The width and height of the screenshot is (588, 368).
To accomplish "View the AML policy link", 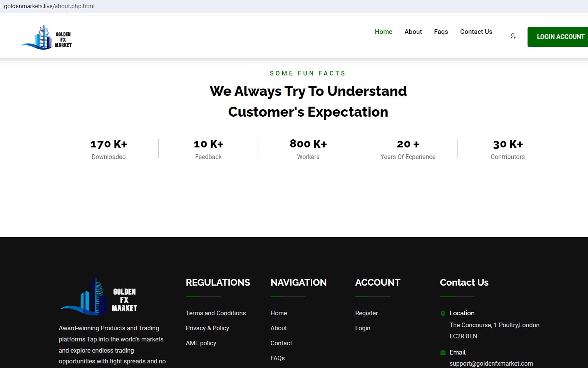I will pos(201,343).
